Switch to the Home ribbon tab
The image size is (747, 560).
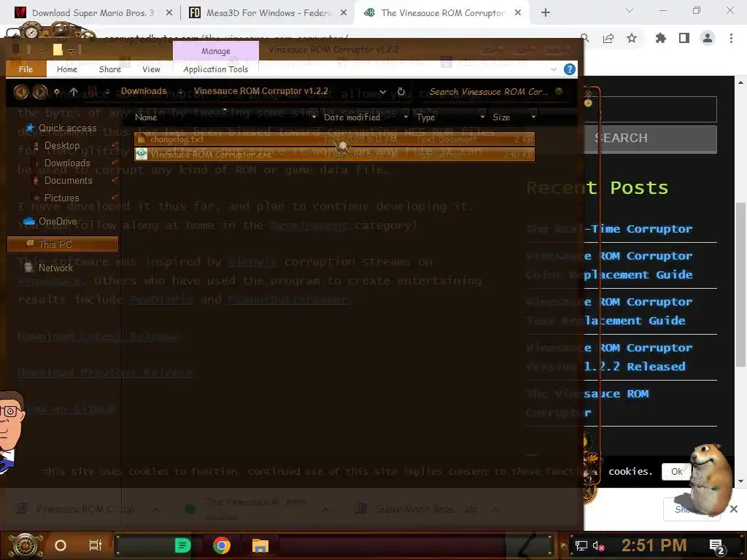pos(67,69)
